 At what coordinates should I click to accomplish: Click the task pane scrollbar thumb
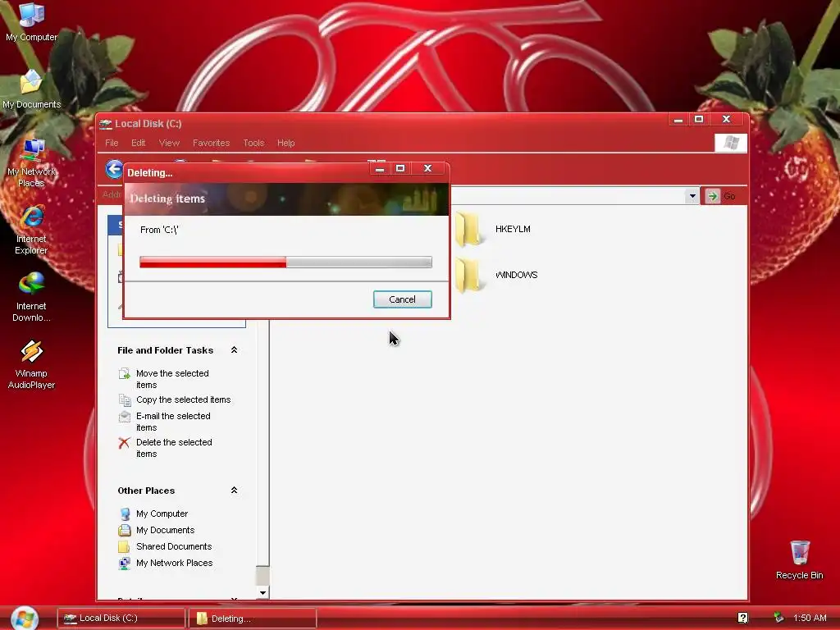tap(262, 575)
